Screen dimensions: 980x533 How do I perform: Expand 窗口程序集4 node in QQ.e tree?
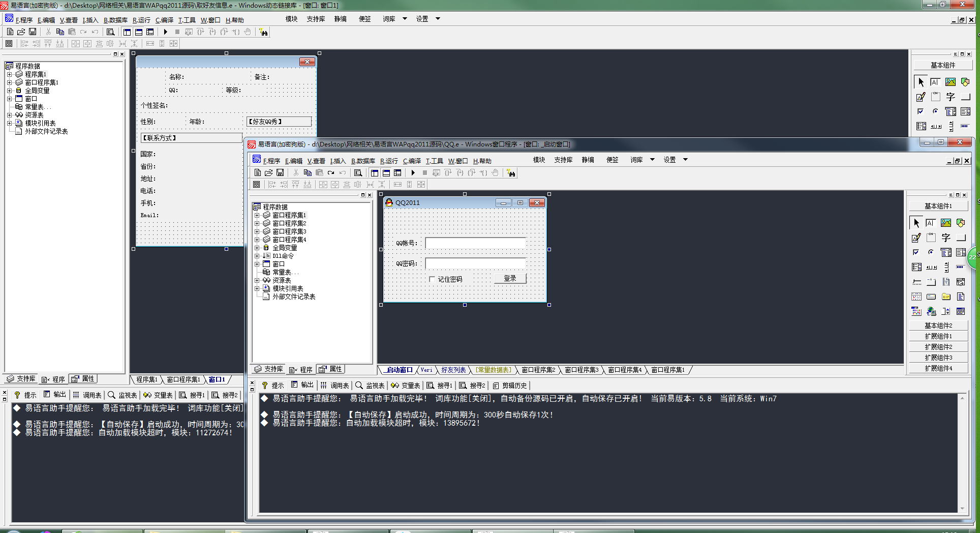point(257,240)
